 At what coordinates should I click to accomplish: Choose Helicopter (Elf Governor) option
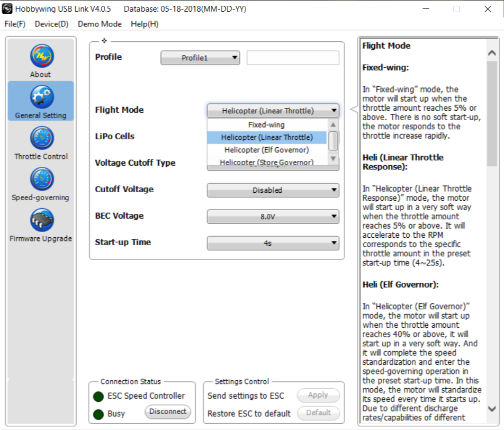point(267,150)
